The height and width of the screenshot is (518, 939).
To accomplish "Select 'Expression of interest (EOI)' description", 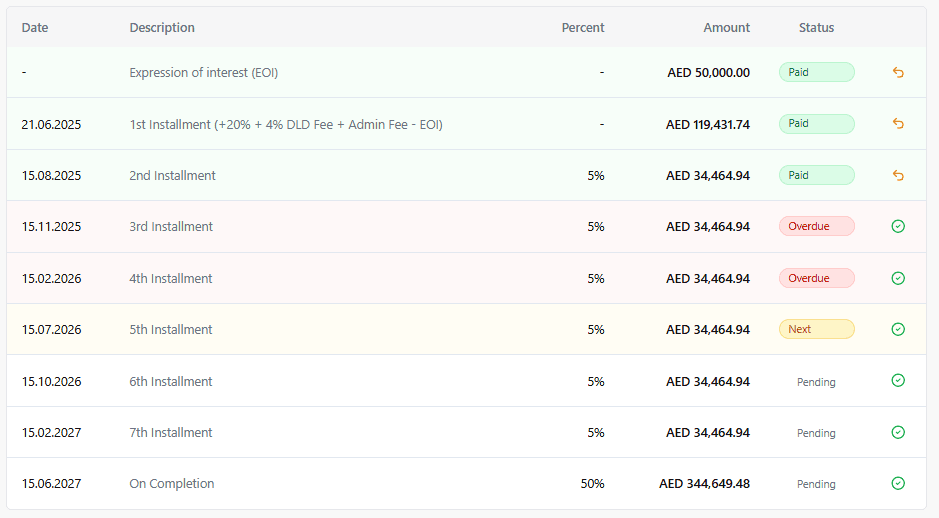I will pos(204,72).
